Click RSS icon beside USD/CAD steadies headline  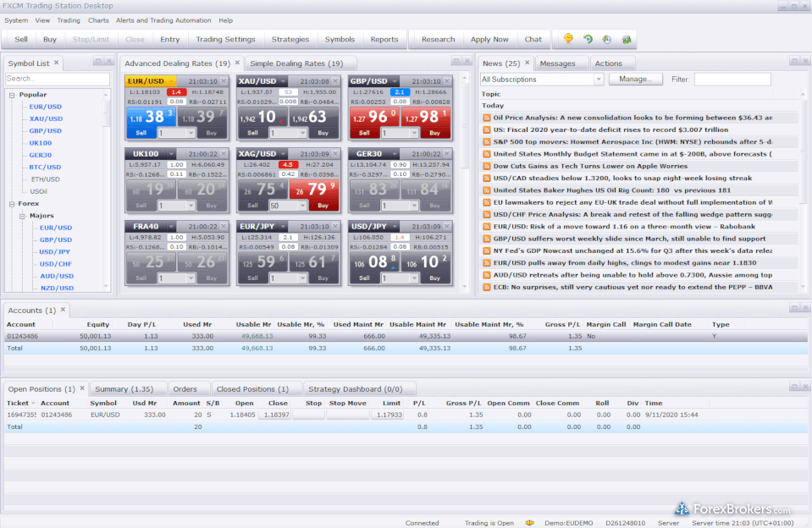pos(486,178)
